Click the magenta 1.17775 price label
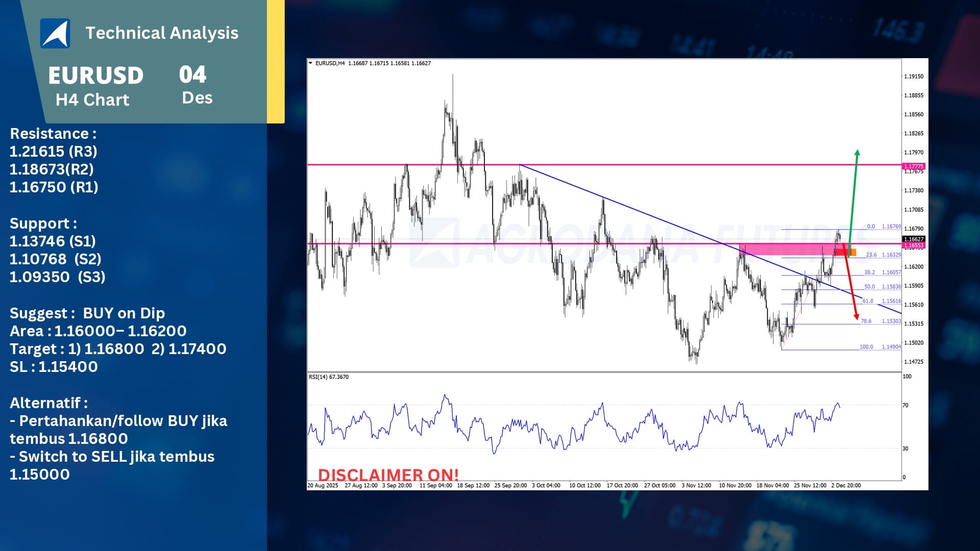Screen dimensions: 980x551 coord(914,166)
